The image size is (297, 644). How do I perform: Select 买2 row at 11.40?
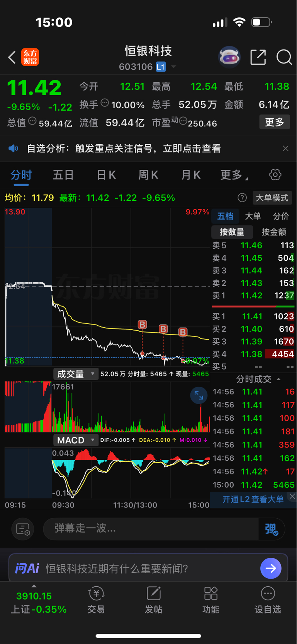(x=253, y=329)
